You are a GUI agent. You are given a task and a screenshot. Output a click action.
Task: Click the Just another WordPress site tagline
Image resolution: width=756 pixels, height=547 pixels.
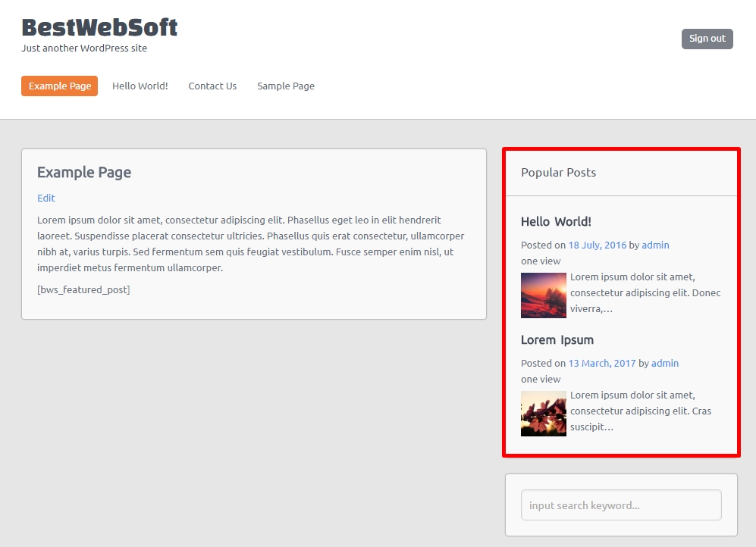tap(84, 48)
